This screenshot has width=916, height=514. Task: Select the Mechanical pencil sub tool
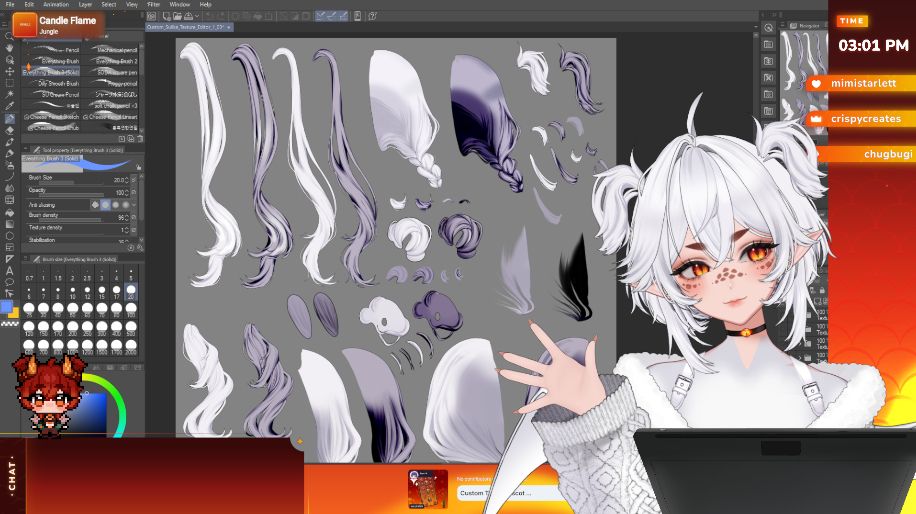click(109, 50)
